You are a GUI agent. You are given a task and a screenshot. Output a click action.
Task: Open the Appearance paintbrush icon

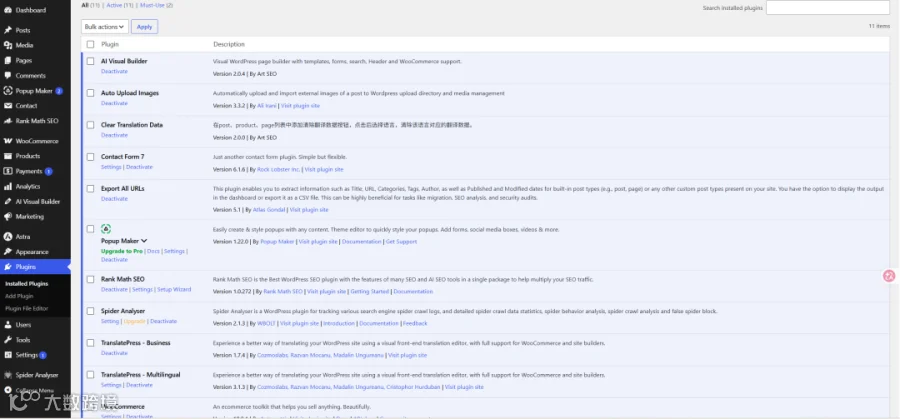coord(7,251)
